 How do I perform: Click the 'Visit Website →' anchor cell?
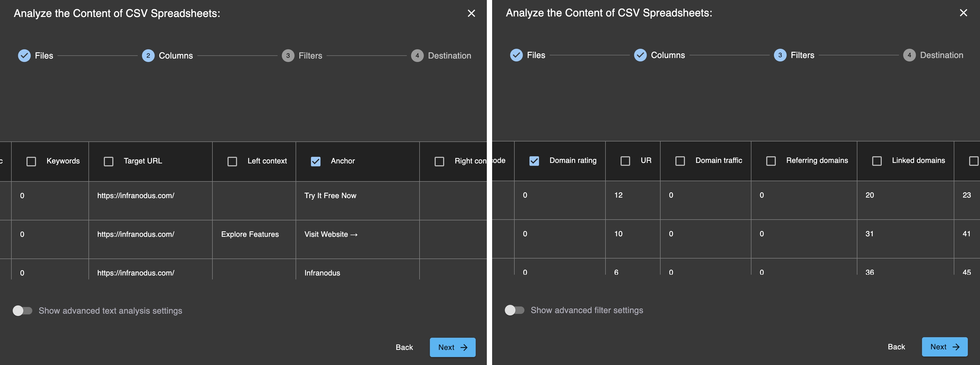pyautogui.click(x=358, y=239)
